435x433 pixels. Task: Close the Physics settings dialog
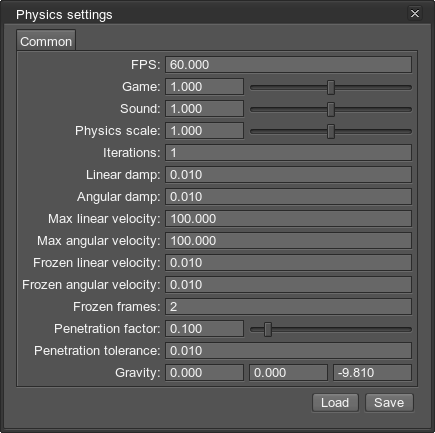[x=415, y=14]
